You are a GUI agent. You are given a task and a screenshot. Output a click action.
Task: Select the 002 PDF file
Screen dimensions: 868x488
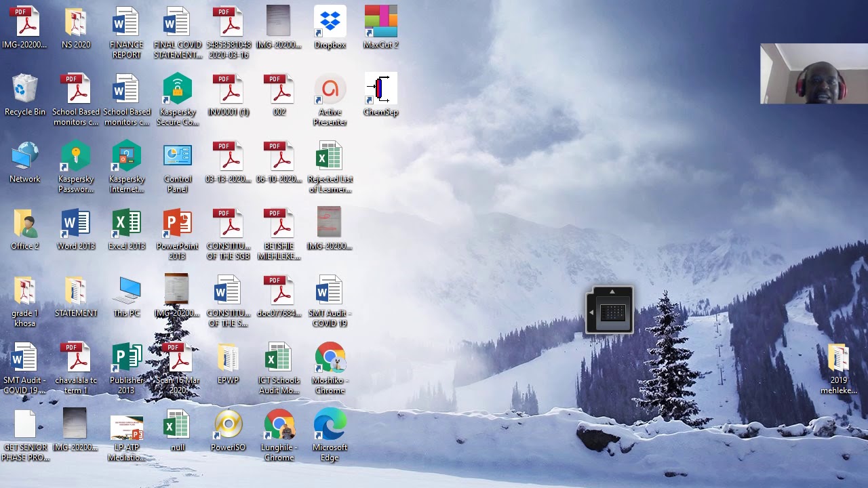point(279,95)
